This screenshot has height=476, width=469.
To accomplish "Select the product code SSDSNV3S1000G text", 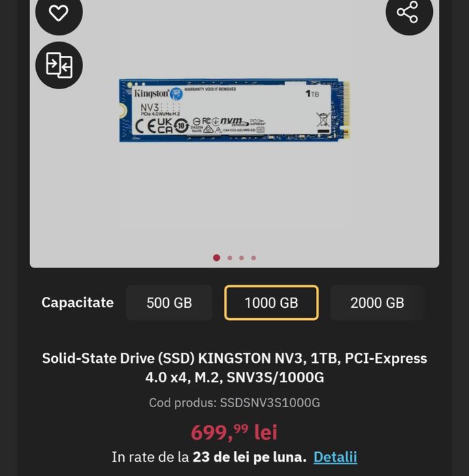I will click(270, 403).
